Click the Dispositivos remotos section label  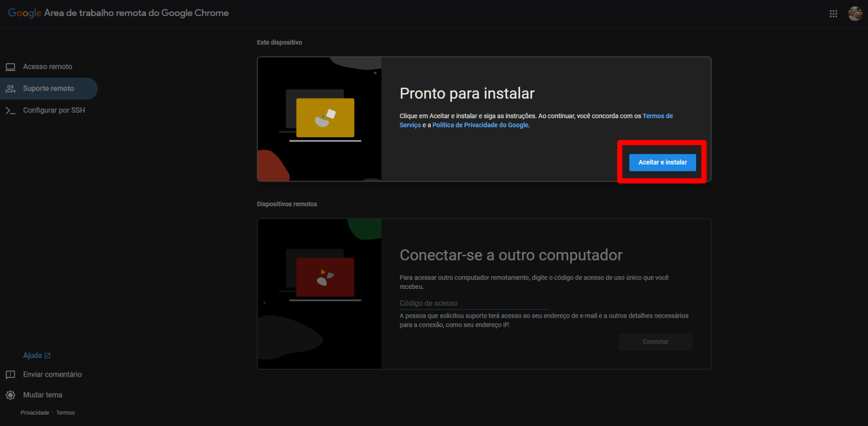point(287,204)
